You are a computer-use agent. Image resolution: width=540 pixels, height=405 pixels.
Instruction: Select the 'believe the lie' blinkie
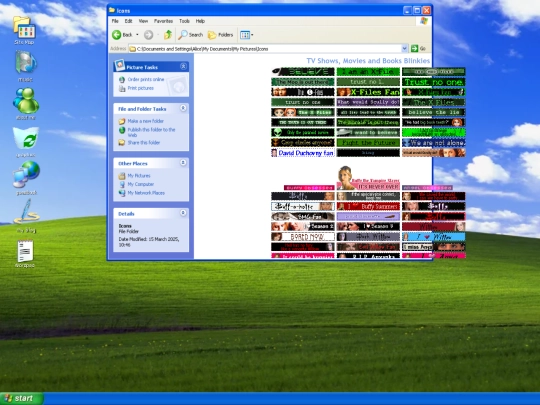point(434,112)
